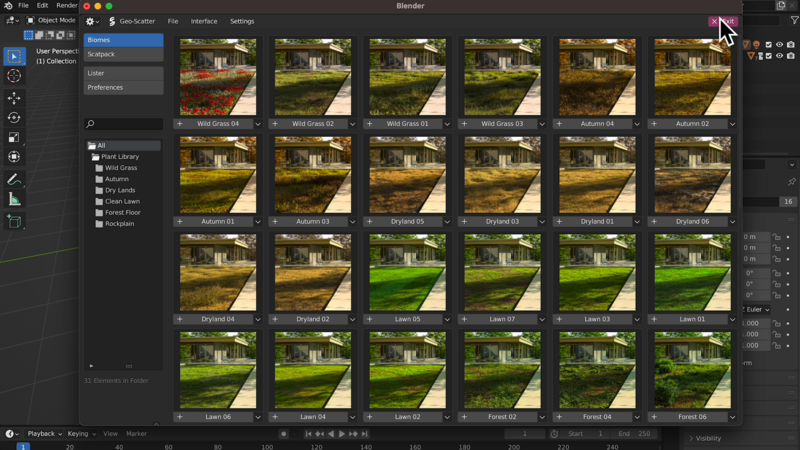Jump to the timeline end frame
This screenshot has height=450, width=800.
pos(364,434)
